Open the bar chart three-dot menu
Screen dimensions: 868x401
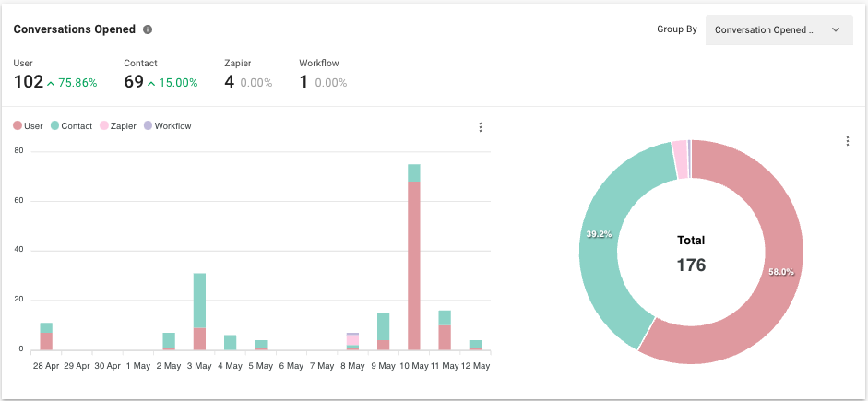pyautogui.click(x=481, y=127)
